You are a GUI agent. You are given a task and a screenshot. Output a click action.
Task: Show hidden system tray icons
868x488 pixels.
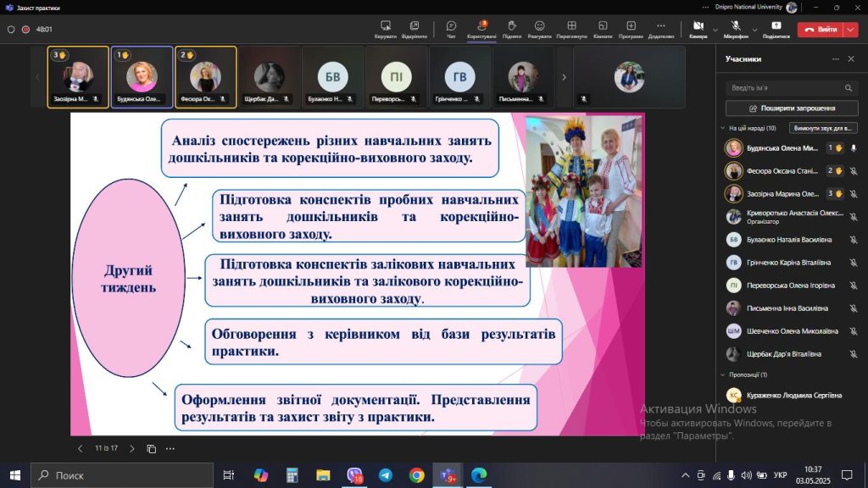(x=685, y=475)
